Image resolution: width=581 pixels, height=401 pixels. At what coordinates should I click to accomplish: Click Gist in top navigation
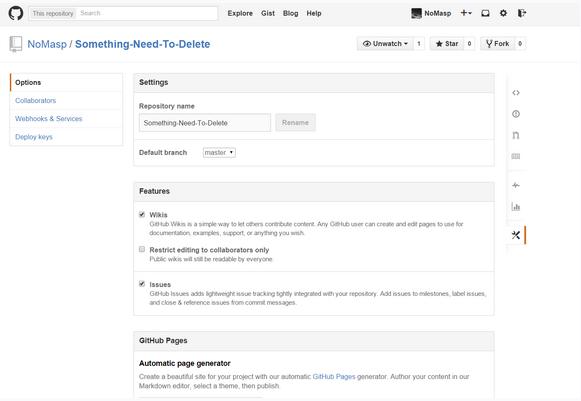coord(268,13)
